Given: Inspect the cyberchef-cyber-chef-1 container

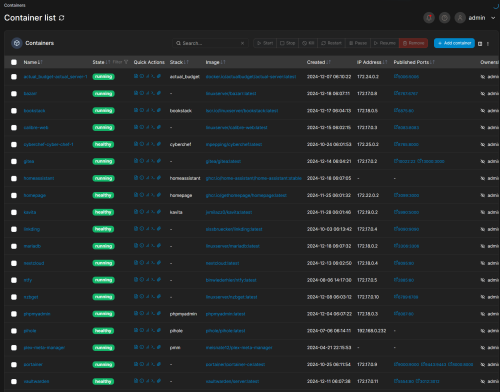Looking at the screenshot, I should (142, 144).
